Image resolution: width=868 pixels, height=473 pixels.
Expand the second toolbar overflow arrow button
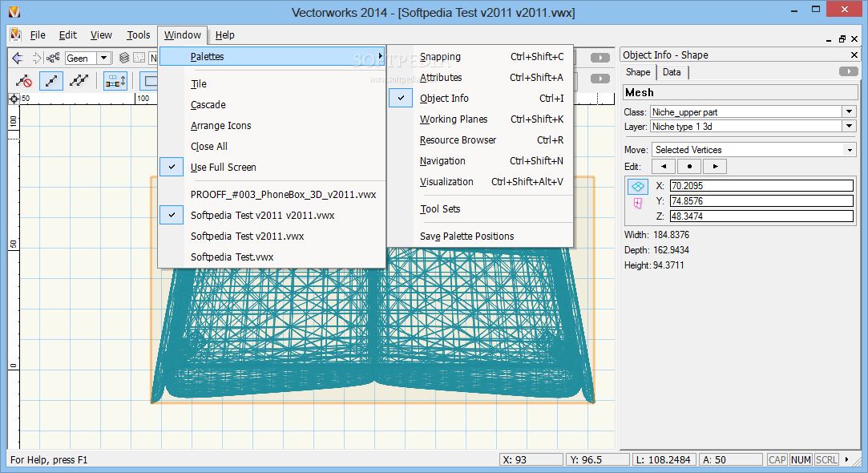(x=600, y=79)
